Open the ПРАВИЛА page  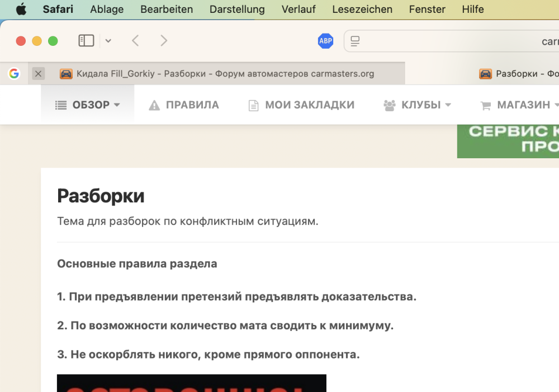(184, 105)
